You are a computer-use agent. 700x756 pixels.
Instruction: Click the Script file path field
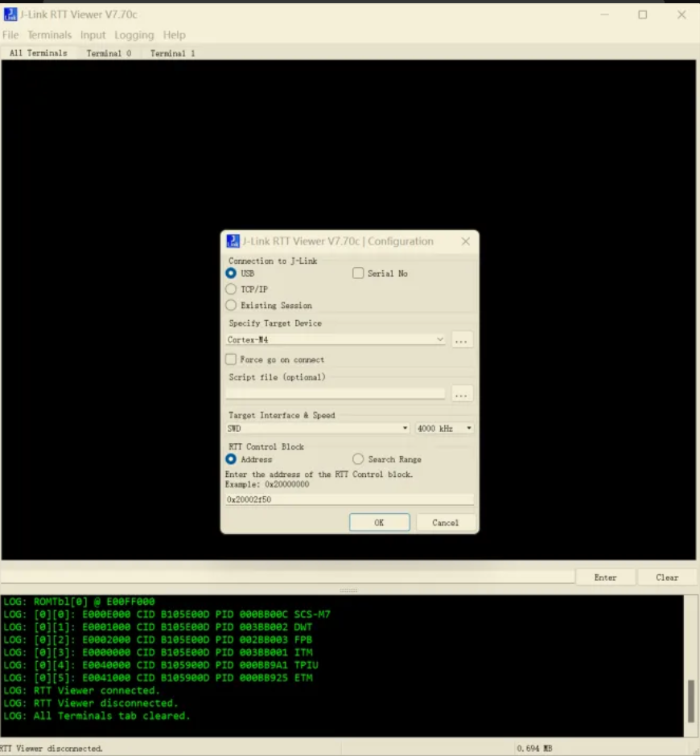point(336,393)
